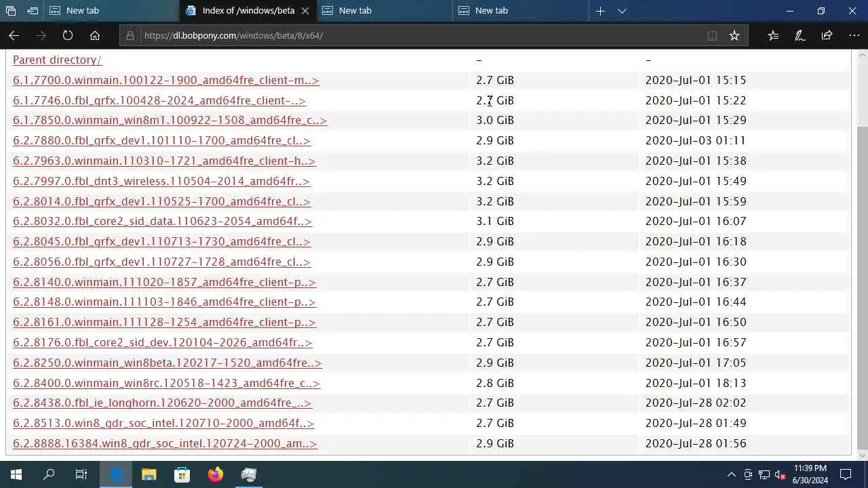Screen dimensions: 868x488
Task: Open File Explorer from taskbar
Action: tap(149, 474)
